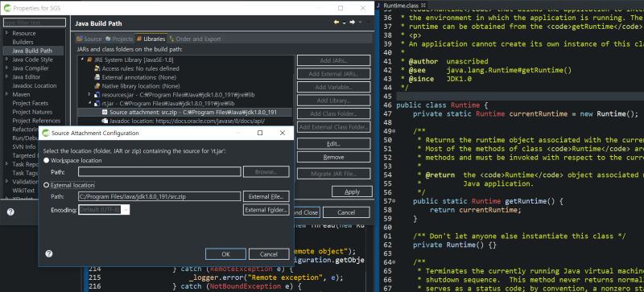Open help in Source Attachment Configuration dialog
Viewport: 644px width, 292px height.
click(49, 254)
